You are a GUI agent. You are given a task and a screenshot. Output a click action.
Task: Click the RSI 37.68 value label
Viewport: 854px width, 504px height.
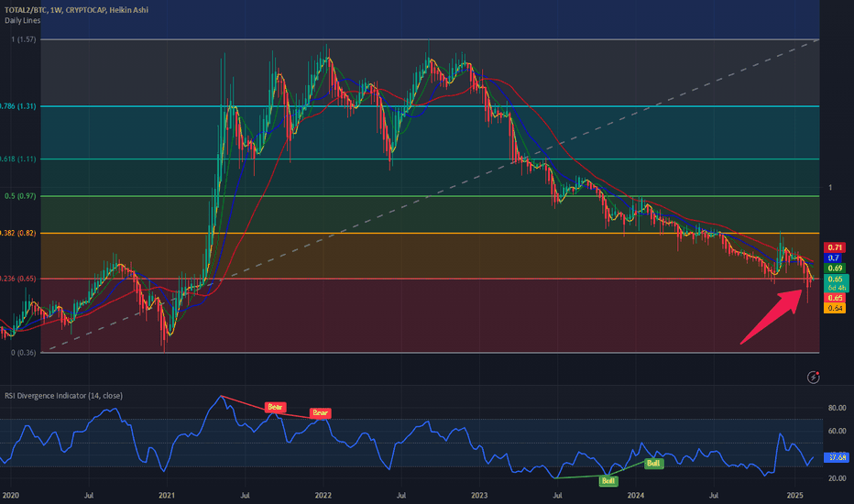(x=837, y=457)
